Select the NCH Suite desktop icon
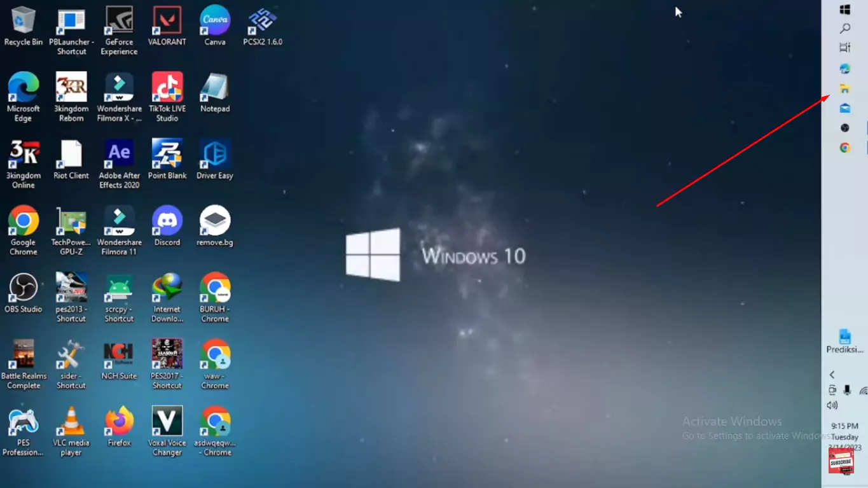This screenshot has width=868, height=488. click(119, 361)
